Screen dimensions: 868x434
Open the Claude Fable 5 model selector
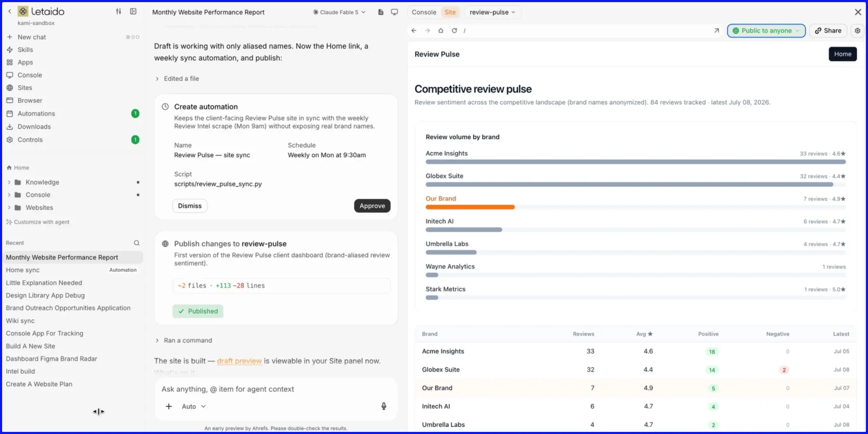339,12
